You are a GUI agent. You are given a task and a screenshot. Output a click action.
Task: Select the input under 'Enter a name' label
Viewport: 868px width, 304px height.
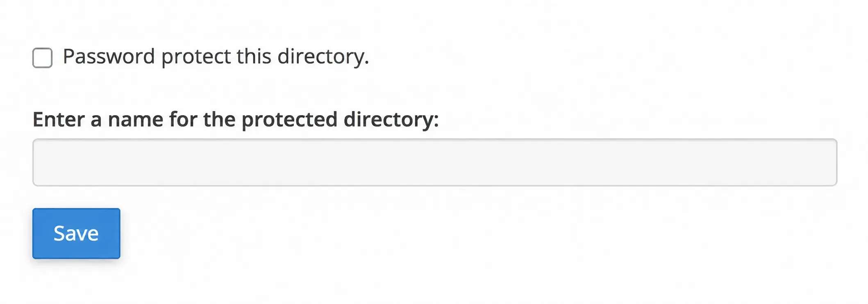[435, 162]
